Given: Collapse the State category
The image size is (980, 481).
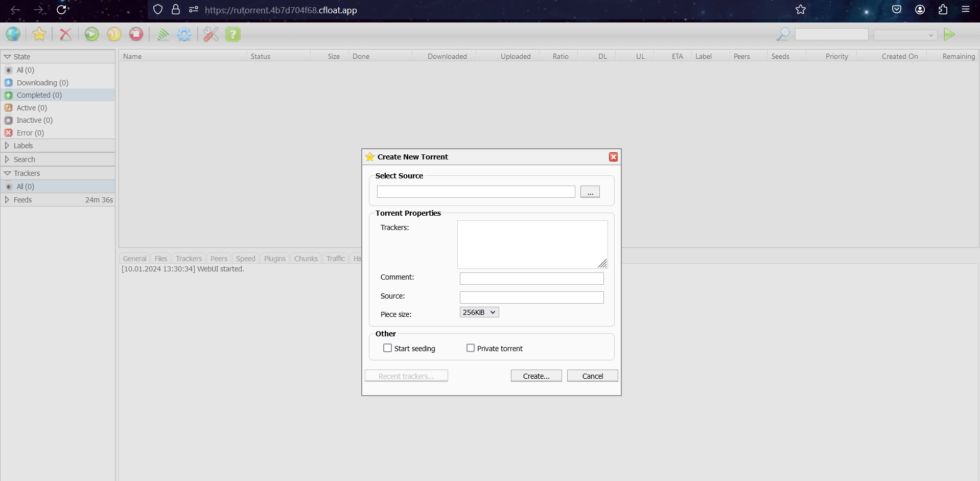Looking at the screenshot, I should click(57, 57).
